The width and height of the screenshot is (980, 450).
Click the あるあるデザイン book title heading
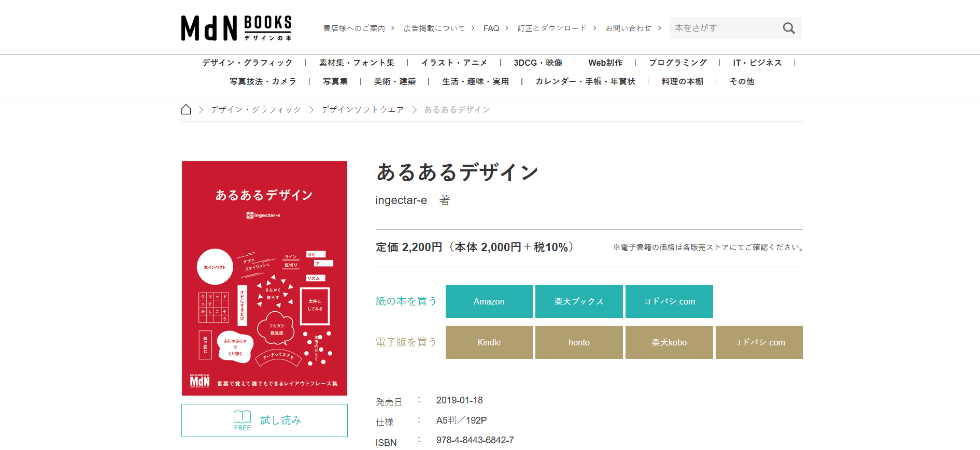458,172
